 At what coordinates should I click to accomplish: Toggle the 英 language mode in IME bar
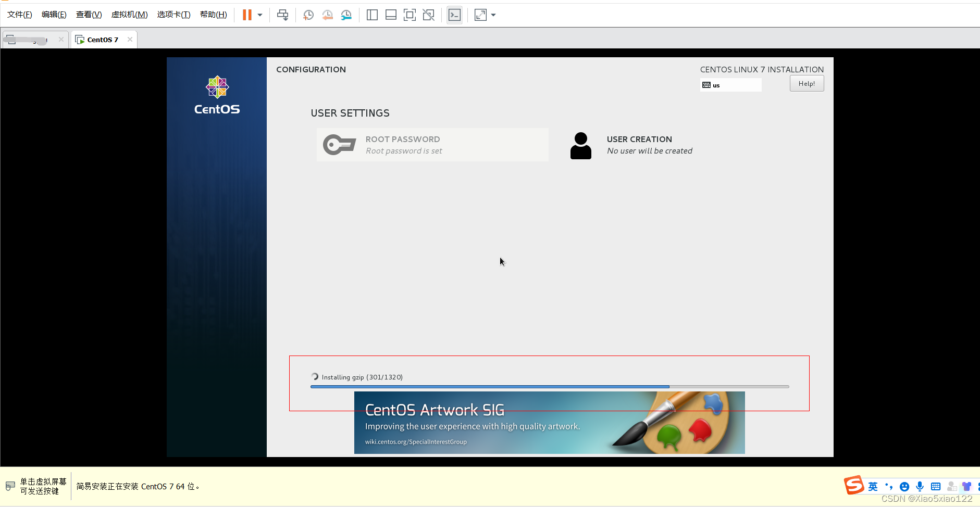pyautogui.click(x=873, y=487)
